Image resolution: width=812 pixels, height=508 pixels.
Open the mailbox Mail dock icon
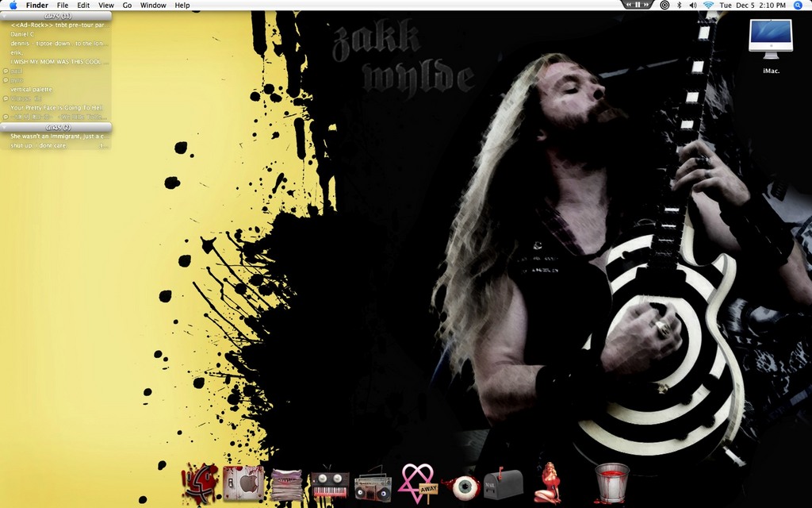click(502, 484)
